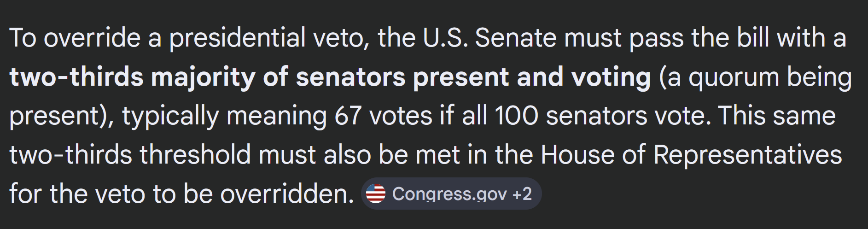Viewport: 868px width, 229px height.
Task: Click the number "100" in the text
Action: 516,116
